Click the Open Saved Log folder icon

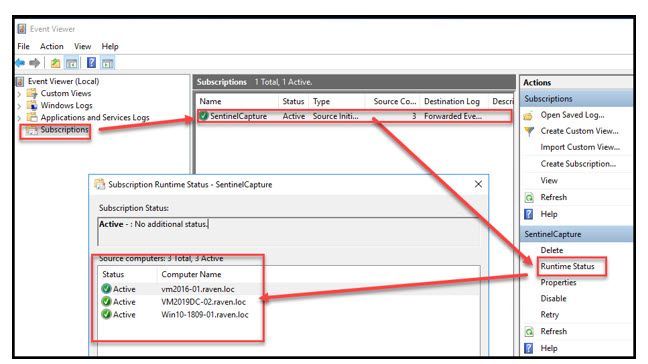[528, 116]
